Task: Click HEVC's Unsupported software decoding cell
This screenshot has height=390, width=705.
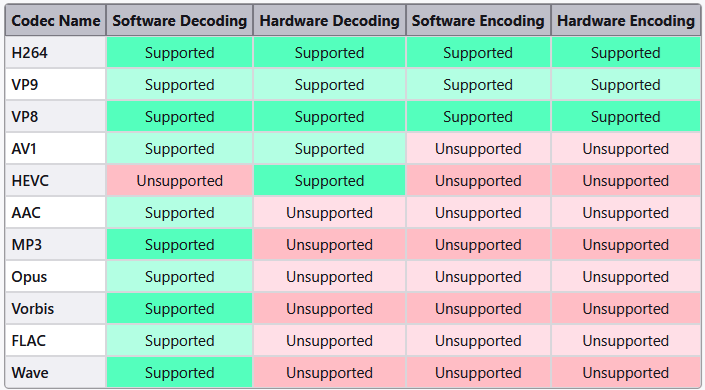Action: click(x=179, y=180)
